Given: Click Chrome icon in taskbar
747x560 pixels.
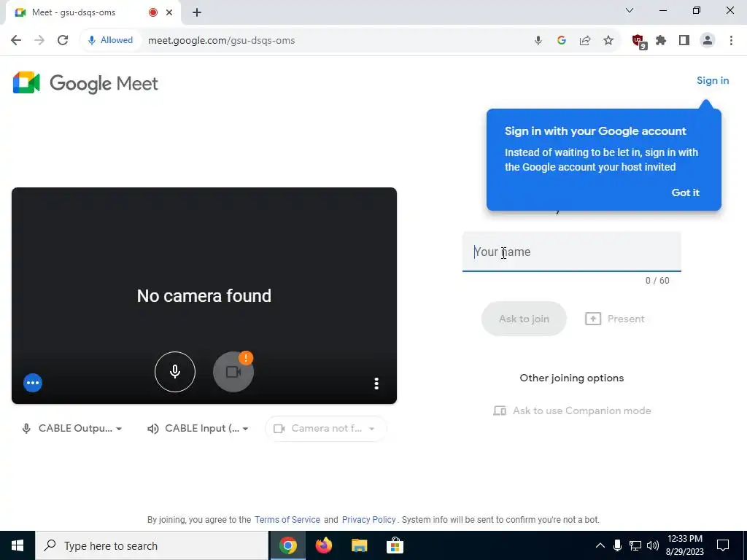Looking at the screenshot, I should [x=287, y=545].
